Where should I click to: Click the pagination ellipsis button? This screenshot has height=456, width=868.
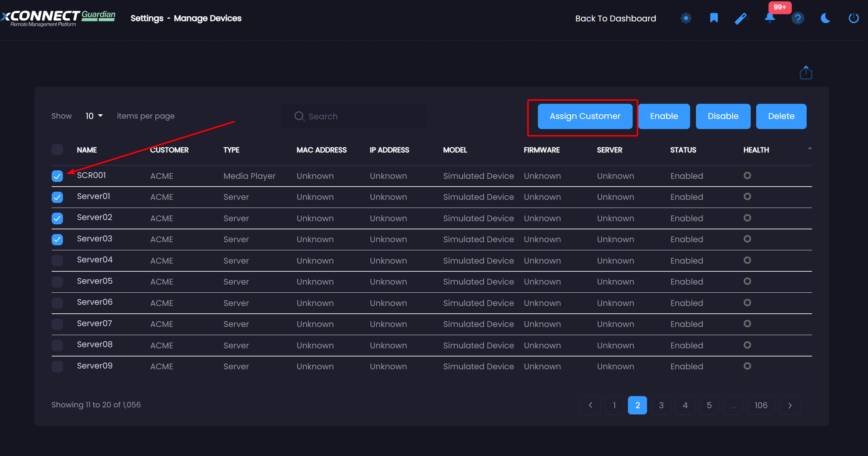(733, 405)
